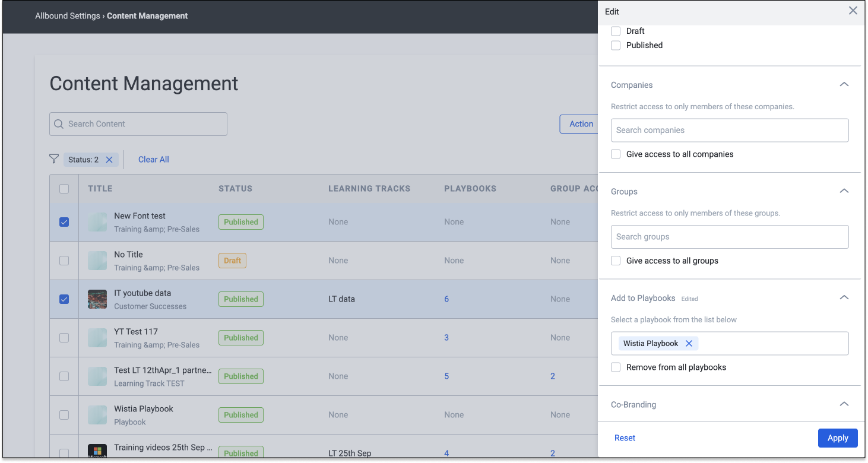Click Allbound Settings breadcrumb
This screenshot has height=463, width=868.
tap(68, 16)
